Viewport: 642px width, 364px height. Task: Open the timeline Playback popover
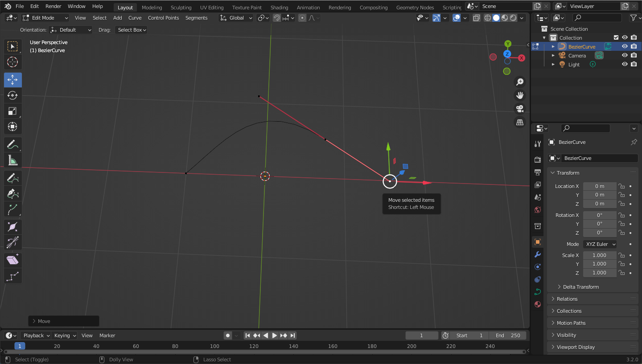click(x=37, y=335)
